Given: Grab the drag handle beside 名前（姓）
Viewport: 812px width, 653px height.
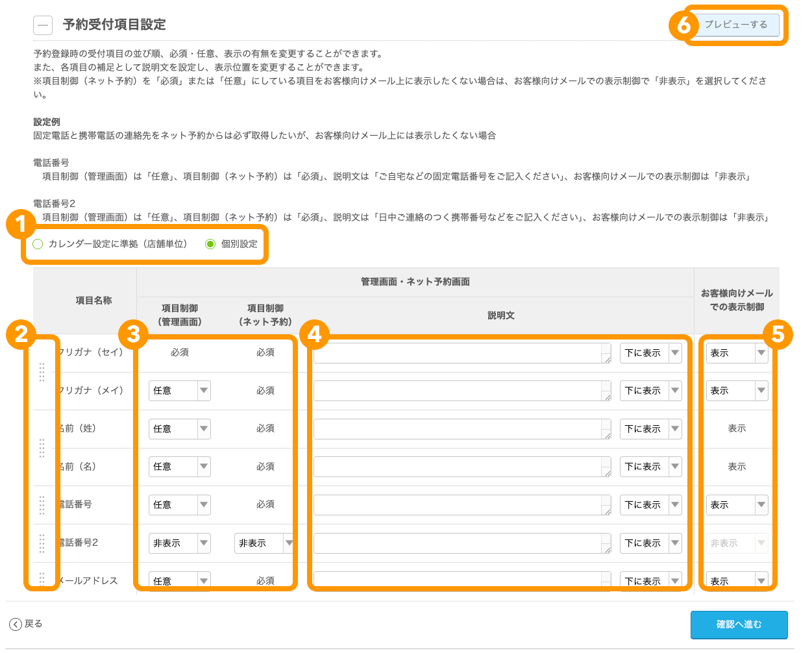Looking at the screenshot, I should (43, 447).
